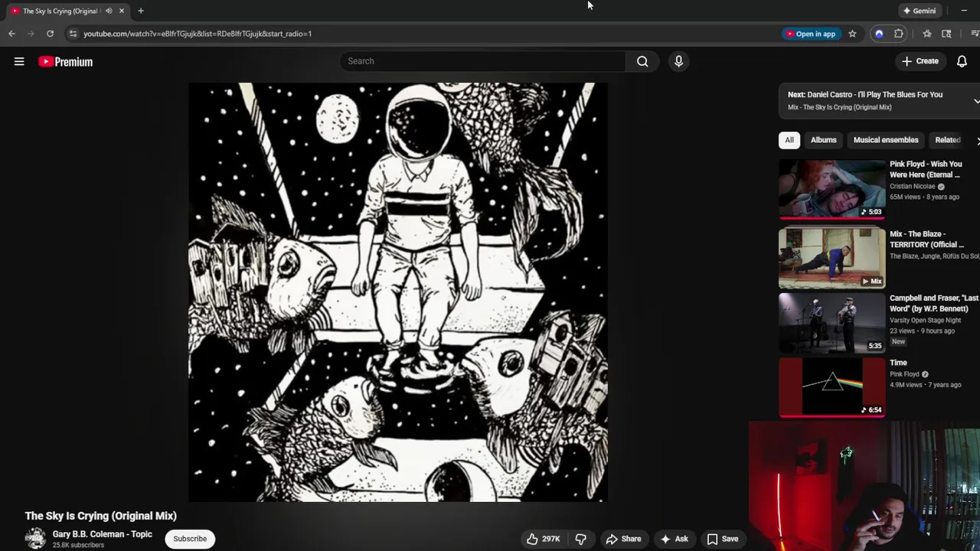Open 'Mix - The Blaze - TERRITORY' title
Viewport: 980px width, 551px height.
tap(926, 240)
